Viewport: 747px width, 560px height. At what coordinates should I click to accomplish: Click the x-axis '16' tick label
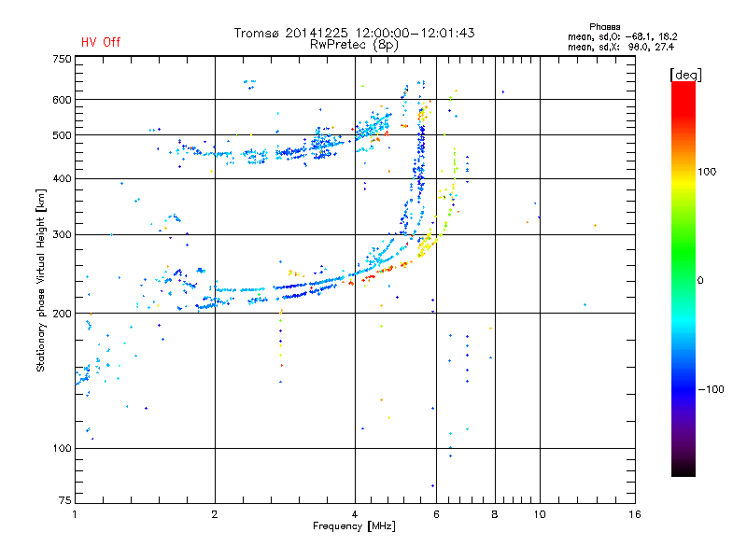[635, 514]
